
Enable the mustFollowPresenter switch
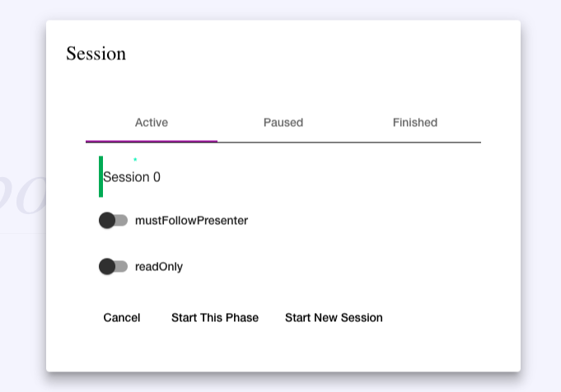coord(113,221)
